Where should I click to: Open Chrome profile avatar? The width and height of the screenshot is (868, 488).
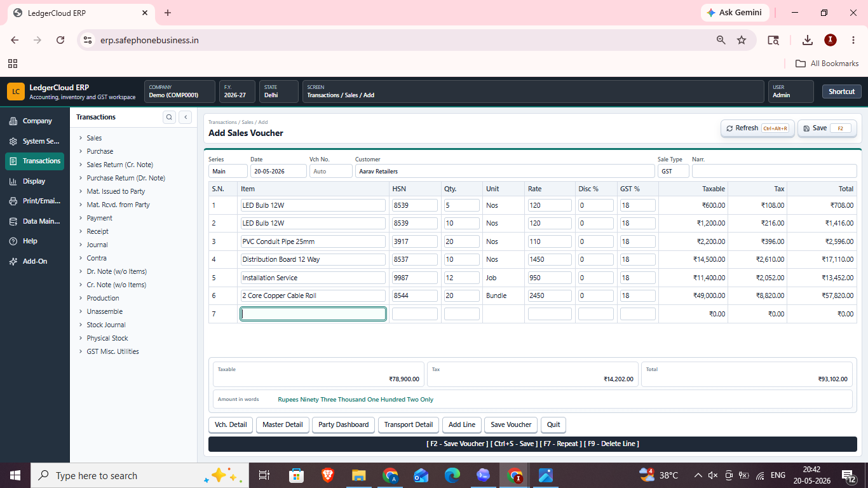tap(831, 40)
